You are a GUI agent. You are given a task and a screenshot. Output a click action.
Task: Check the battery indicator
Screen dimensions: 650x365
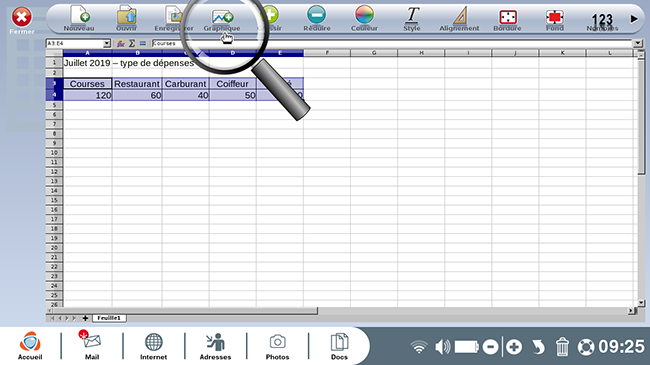tap(467, 347)
